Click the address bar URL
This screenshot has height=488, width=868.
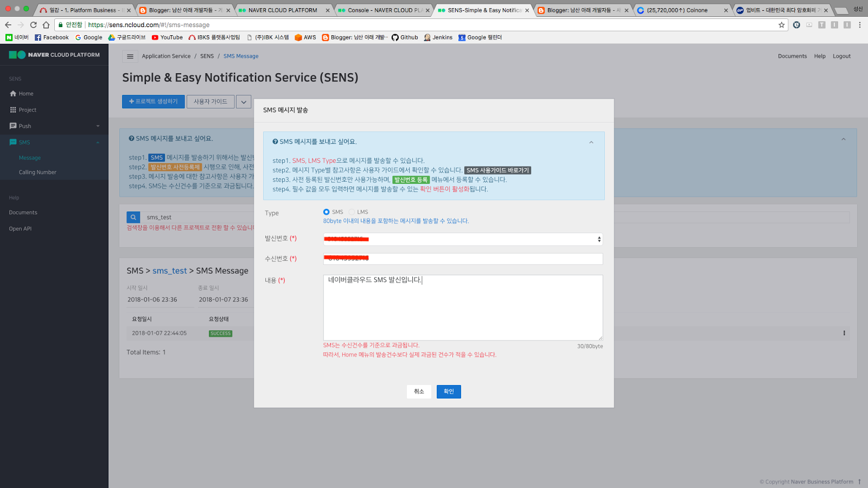coord(149,25)
